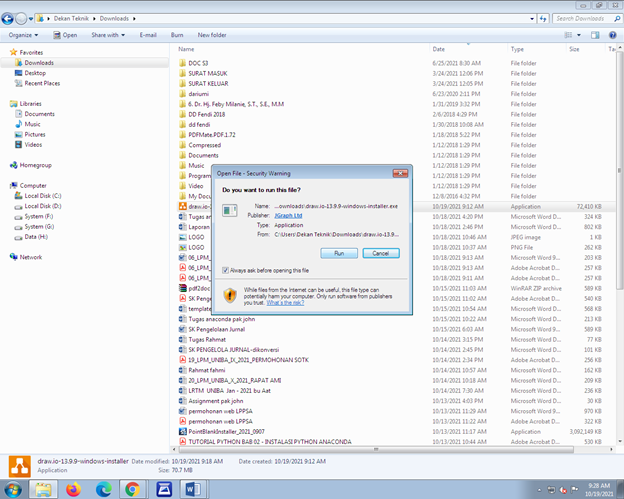Click the Run button in security warning
The height and width of the screenshot is (499, 624).
(339, 253)
